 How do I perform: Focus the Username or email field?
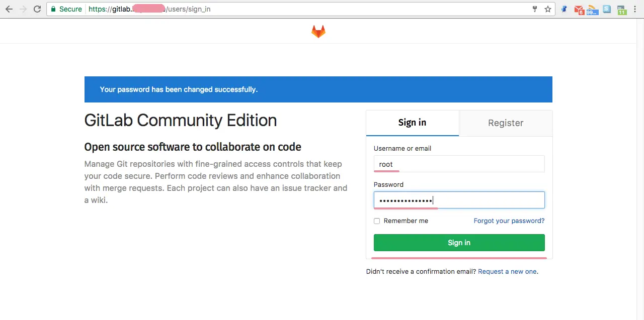coord(459,164)
